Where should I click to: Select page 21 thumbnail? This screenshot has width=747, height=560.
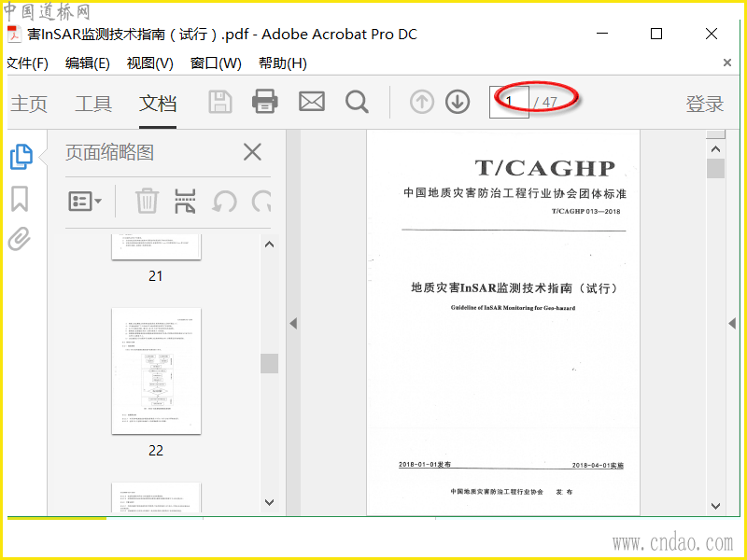coord(156,246)
